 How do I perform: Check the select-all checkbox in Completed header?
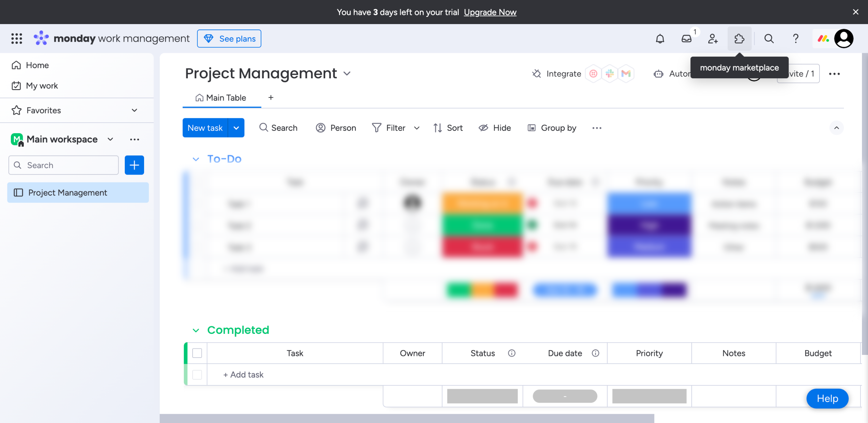click(x=197, y=353)
